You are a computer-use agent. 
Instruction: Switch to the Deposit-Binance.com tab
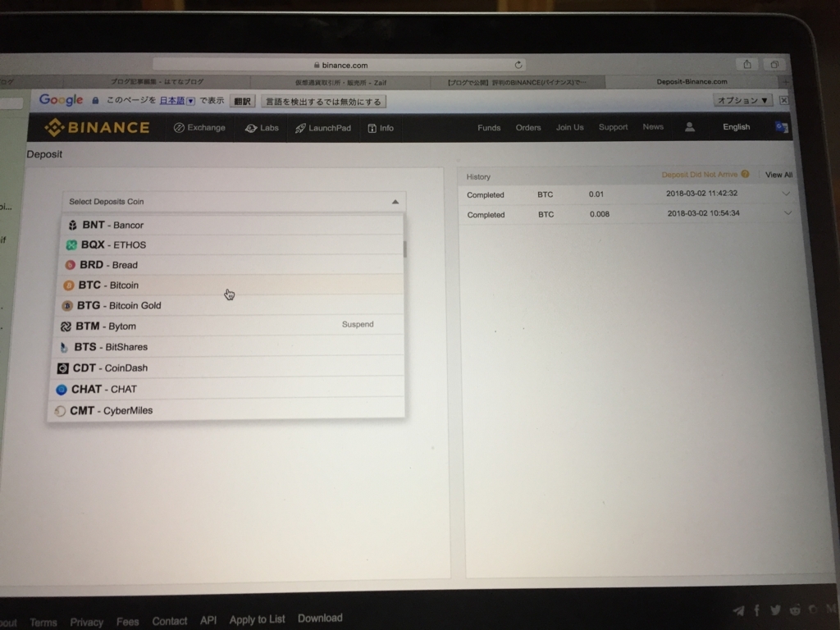click(x=692, y=81)
